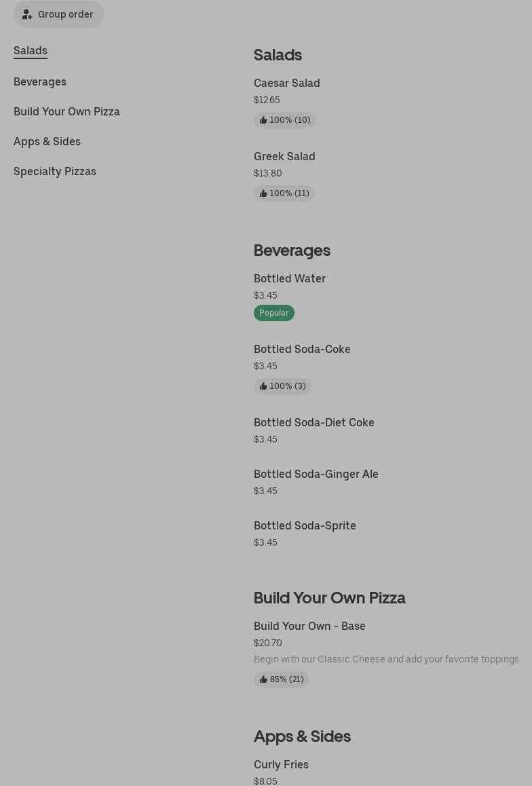Screen dimensions: 532x786
Task: Open the Caesar Salad menu item
Action: tap(286, 83)
